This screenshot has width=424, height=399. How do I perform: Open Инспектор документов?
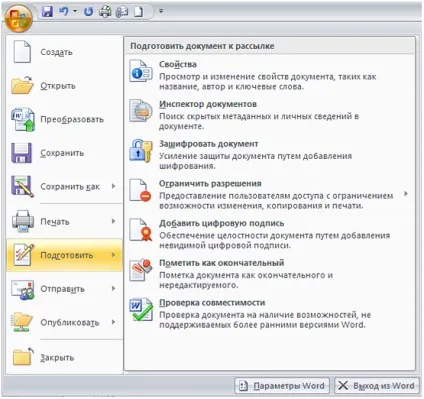[269, 114]
